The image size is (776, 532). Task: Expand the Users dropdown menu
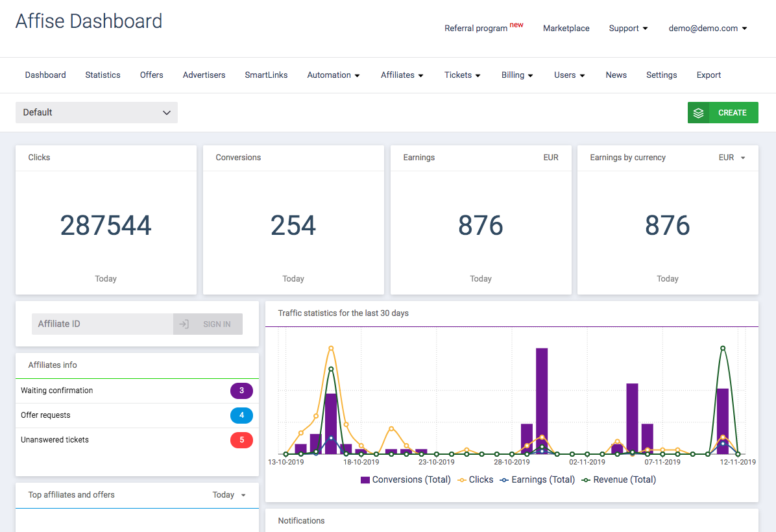(x=569, y=75)
